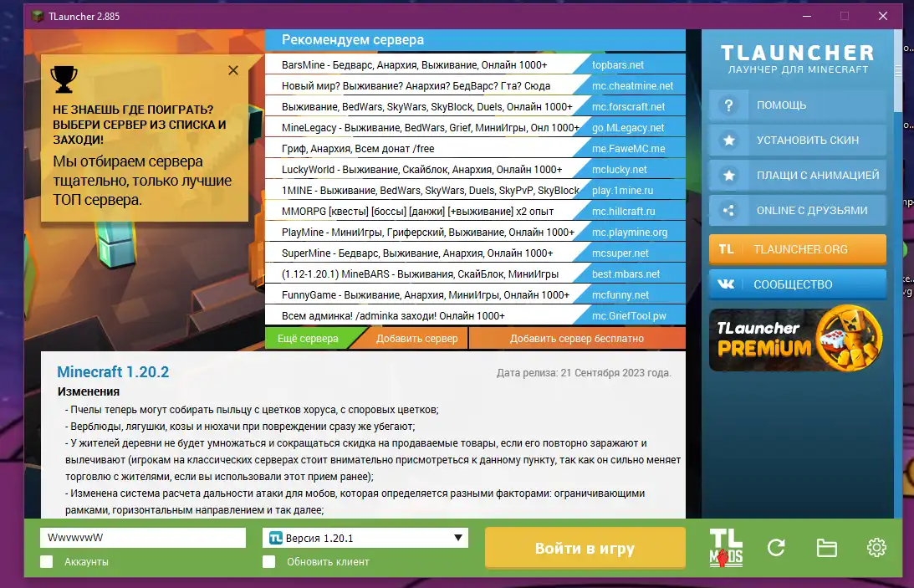Click the share icon beside ONLINE С ДРУЗЬЯМИ
The width and height of the screenshot is (914, 588).
[728, 211]
